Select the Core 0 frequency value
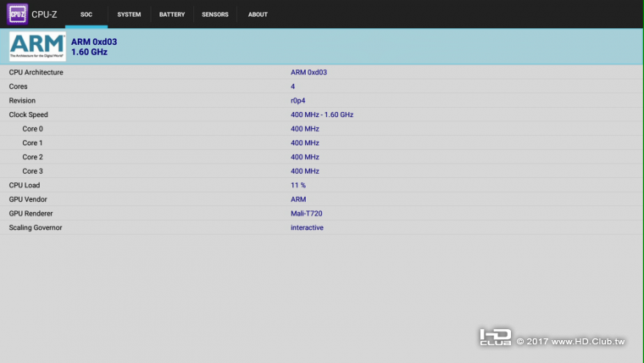 pos(305,129)
